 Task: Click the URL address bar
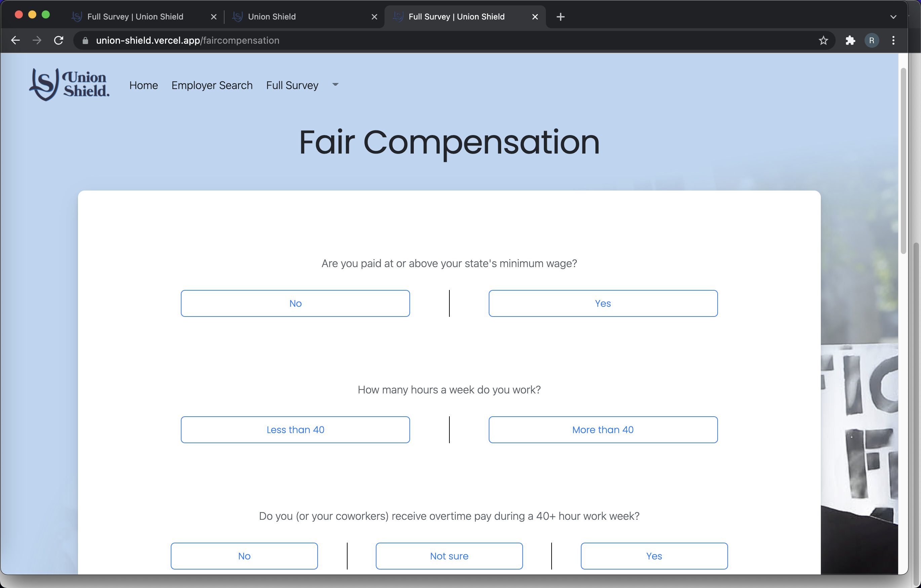coord(421,41)
